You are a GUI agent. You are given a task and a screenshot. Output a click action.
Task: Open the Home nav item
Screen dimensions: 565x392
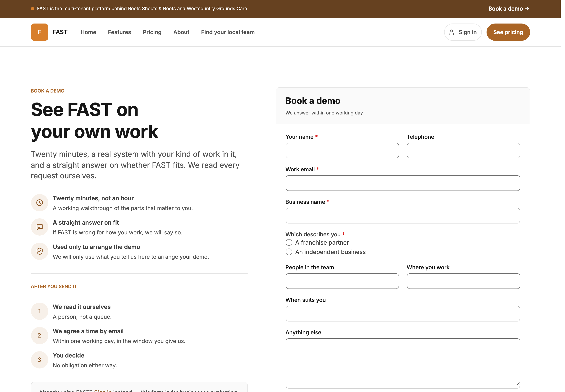pyautogui.click(x=88, y=32)
